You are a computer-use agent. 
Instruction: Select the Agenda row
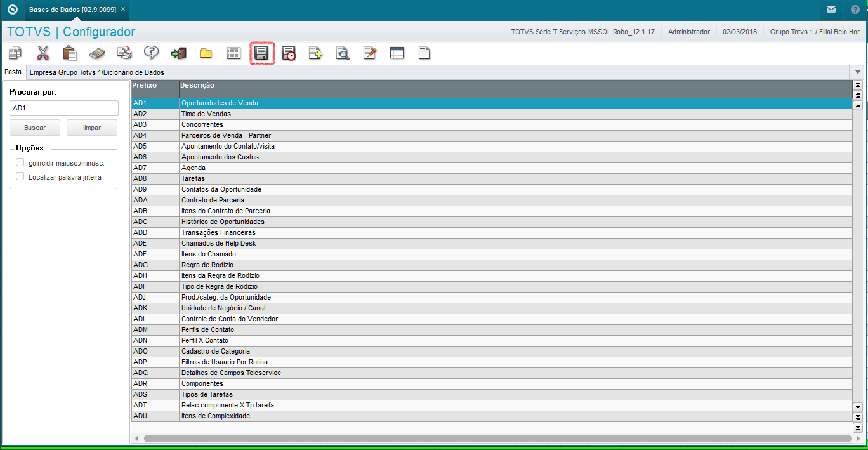[x=491, y=168]
